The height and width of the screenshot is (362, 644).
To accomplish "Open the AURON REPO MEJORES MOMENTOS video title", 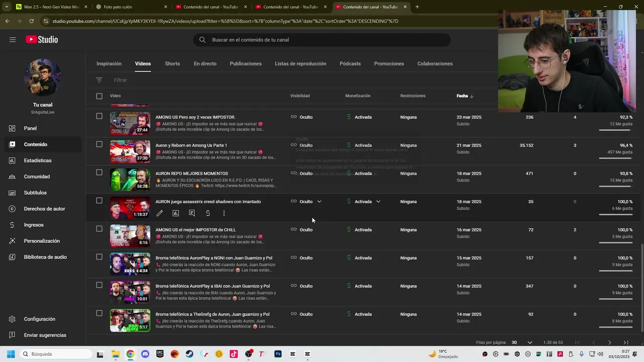I will 192,173.
